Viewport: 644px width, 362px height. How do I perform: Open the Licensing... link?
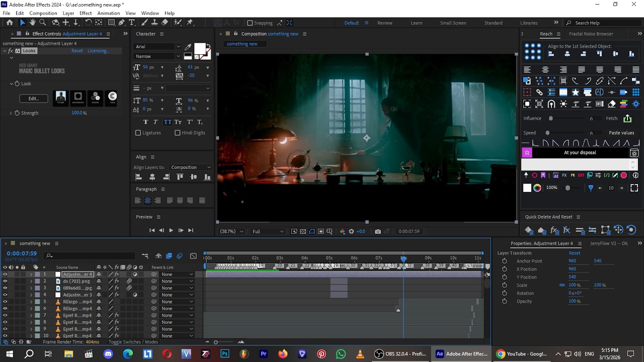[98, 51]
